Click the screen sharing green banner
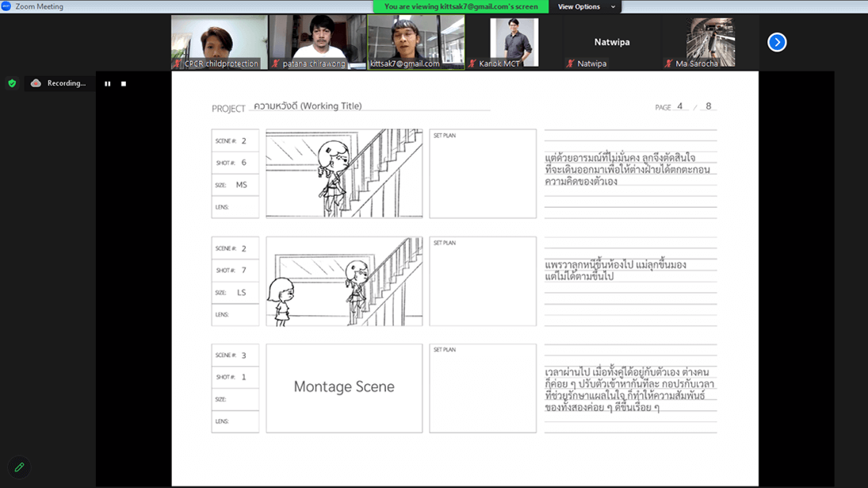 461,7
